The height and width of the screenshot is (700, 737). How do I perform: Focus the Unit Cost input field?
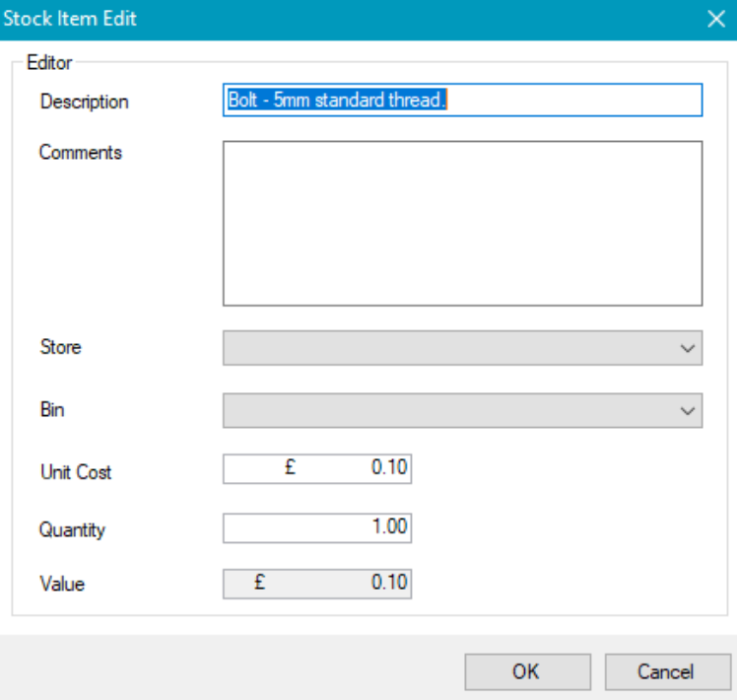[x=317, y=469]
